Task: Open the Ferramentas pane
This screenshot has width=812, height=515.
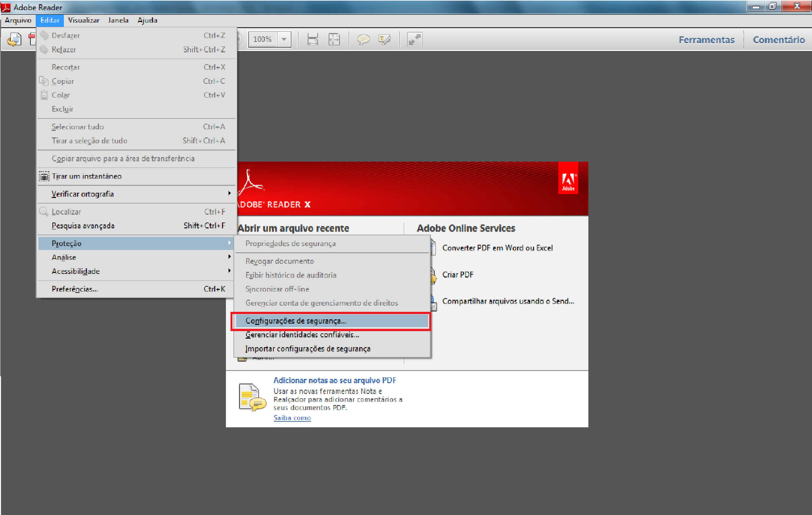Action: [x=707, y=40]
